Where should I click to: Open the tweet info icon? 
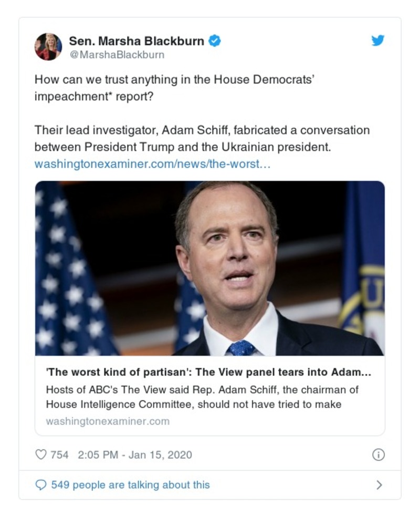pyautogui.click(x=378, y=455)
